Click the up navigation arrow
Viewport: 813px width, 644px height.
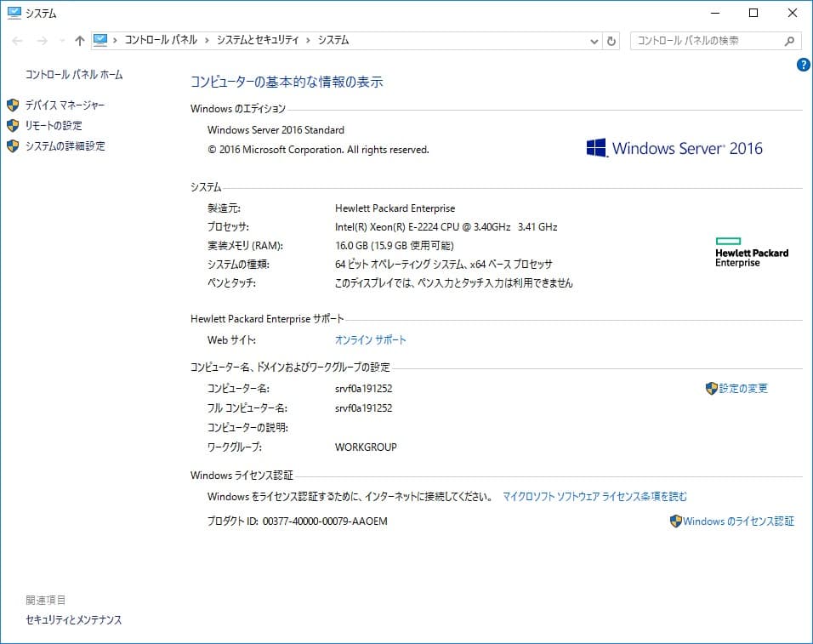point(78,39)
